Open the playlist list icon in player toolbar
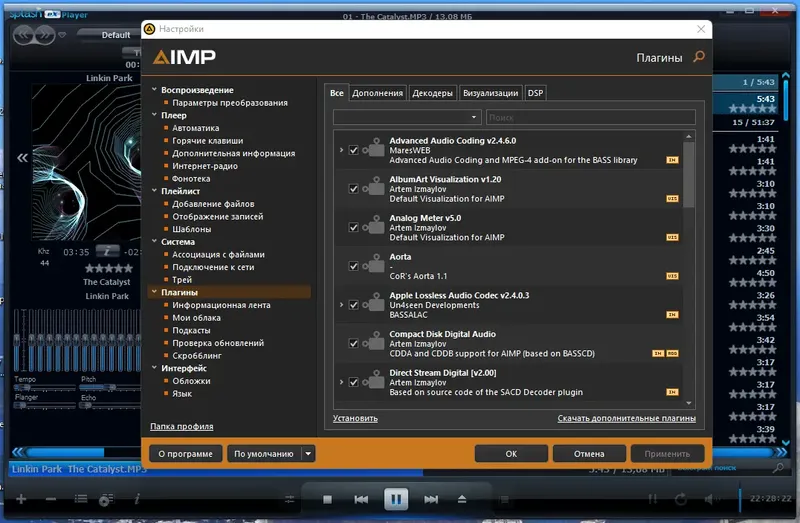The image size is (800, 523). pyautogui.click(x=81, y=499)
